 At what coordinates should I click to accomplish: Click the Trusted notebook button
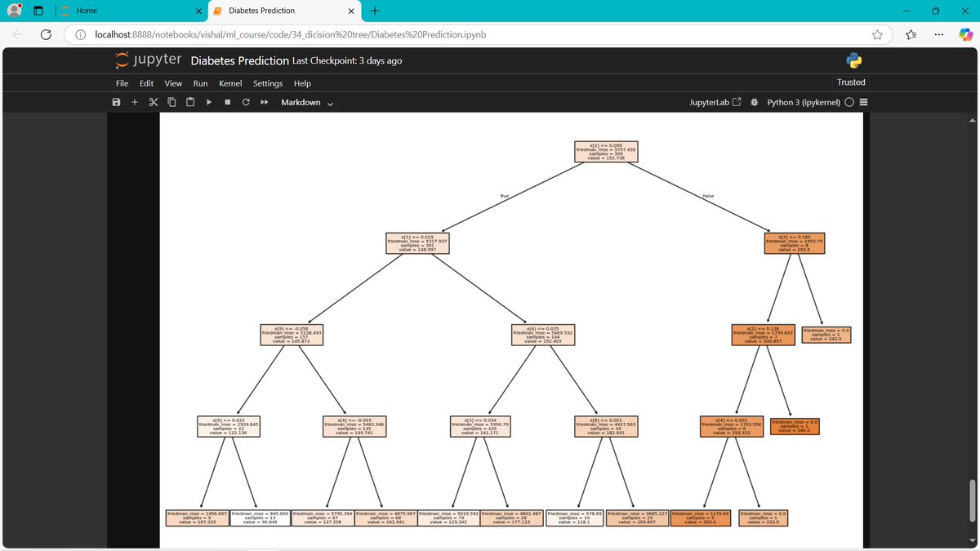851,82
